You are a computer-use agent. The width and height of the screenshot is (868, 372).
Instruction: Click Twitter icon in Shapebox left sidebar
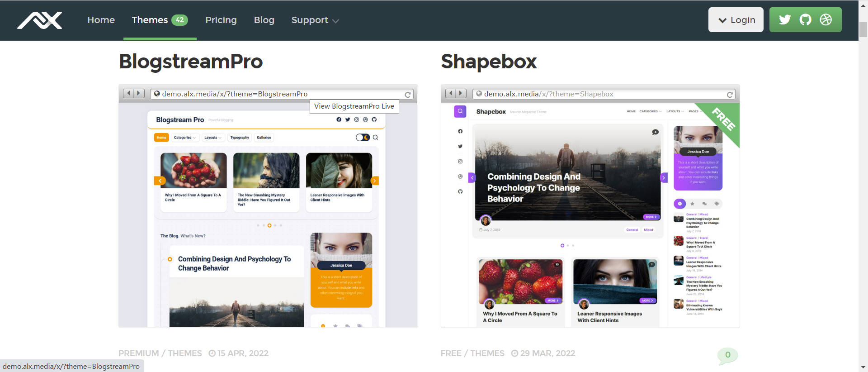460,146
